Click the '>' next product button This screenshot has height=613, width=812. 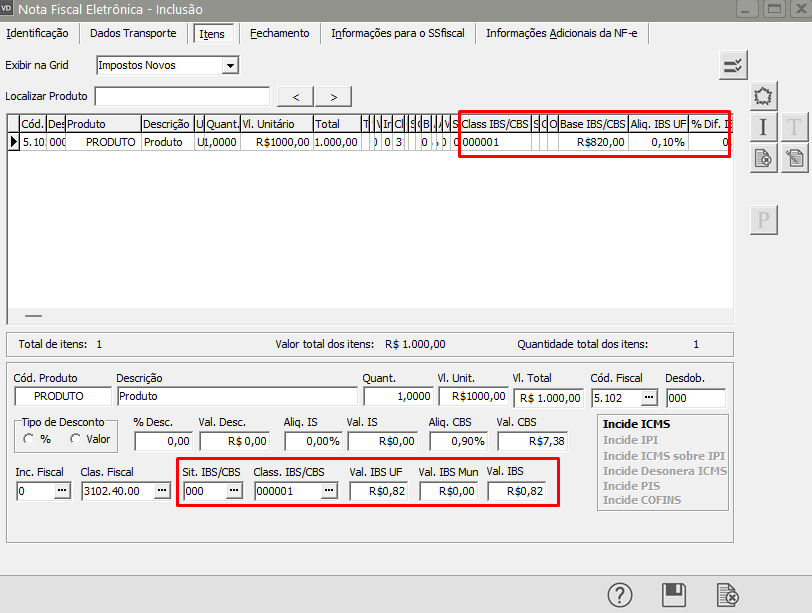333,97
